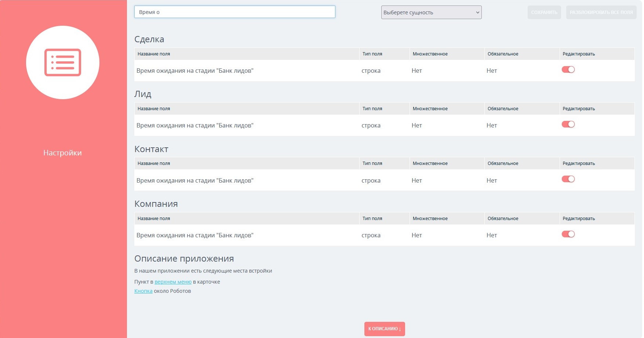Click Название поля header in the Лид table
Image resolution: width=644 pixels, height=338 pixels.
pos(154,109)
